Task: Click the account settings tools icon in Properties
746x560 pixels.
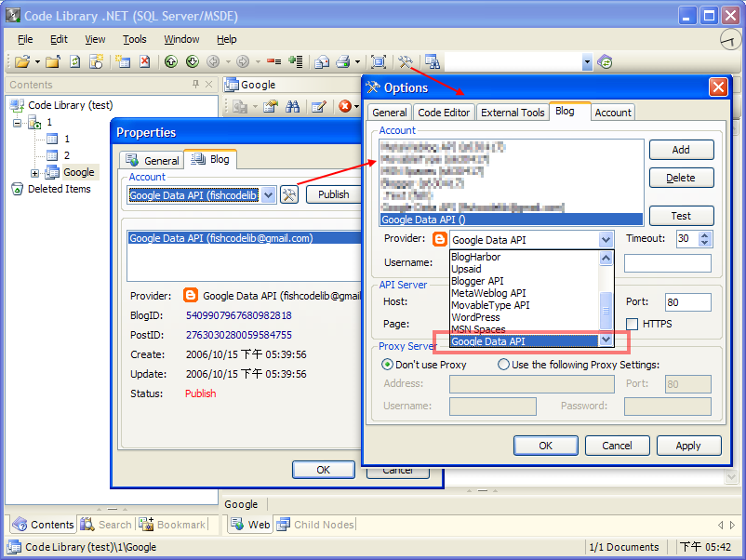Action: click(x=289, y=194)
